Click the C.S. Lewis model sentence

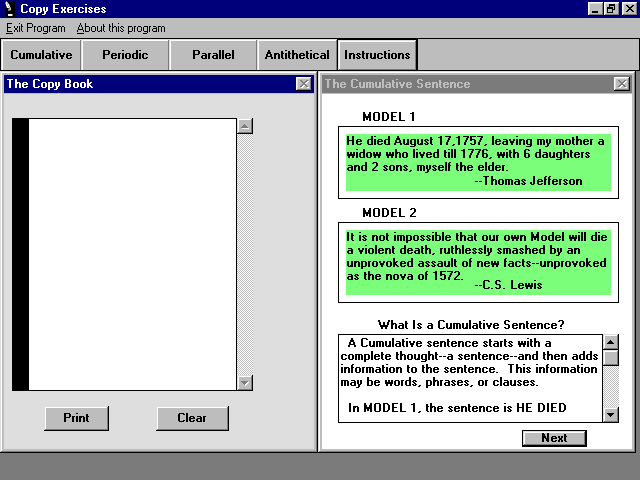tap(477, 262)
